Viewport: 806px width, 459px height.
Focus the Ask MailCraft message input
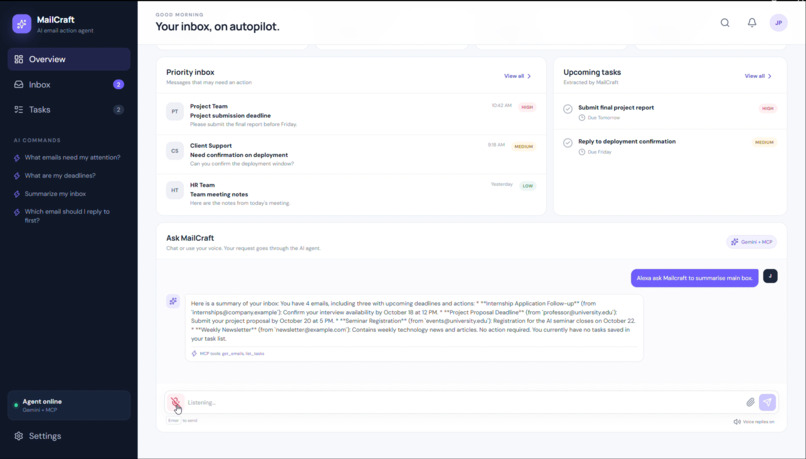point(465,402)
